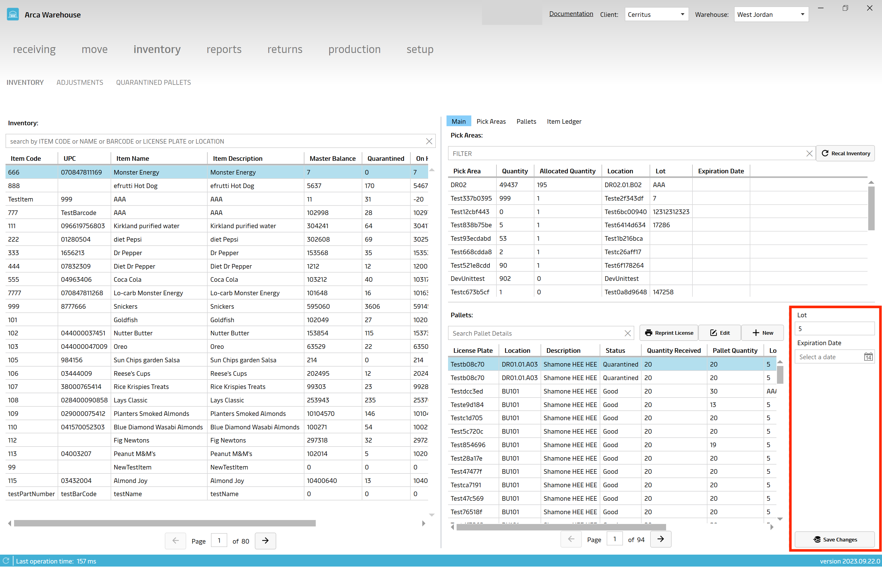882x588 pixels.
Task: Open the Client dropdown showing Cerritus
Action: click(x=656, y=14)
